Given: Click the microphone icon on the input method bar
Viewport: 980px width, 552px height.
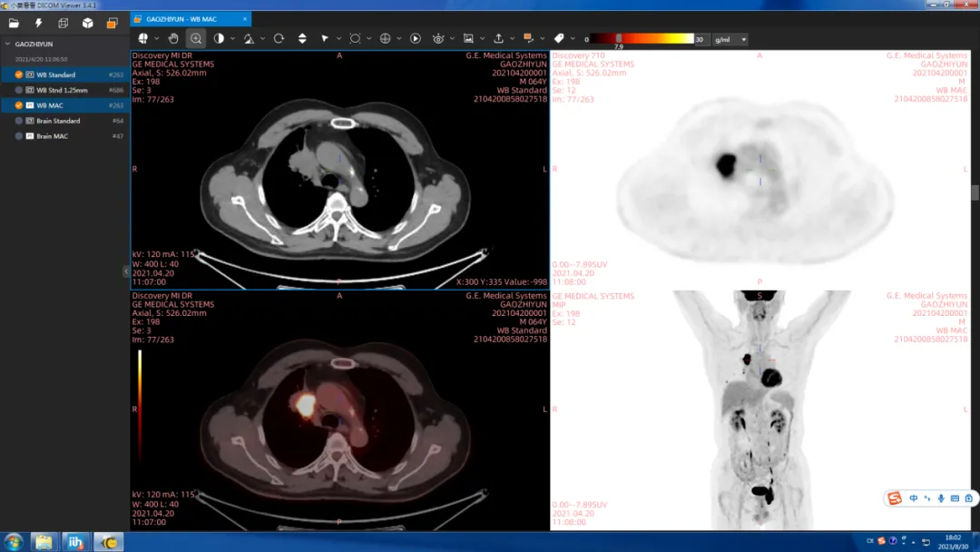Looking at the screenshot, I should pyautogui.click(x=941, y=498).
